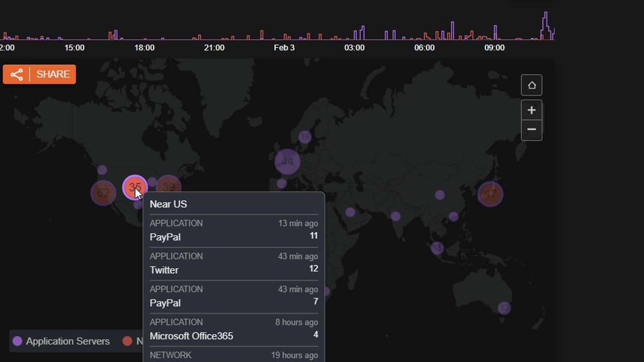Click the share icon inside SHARE button

[x=17, y=74]
